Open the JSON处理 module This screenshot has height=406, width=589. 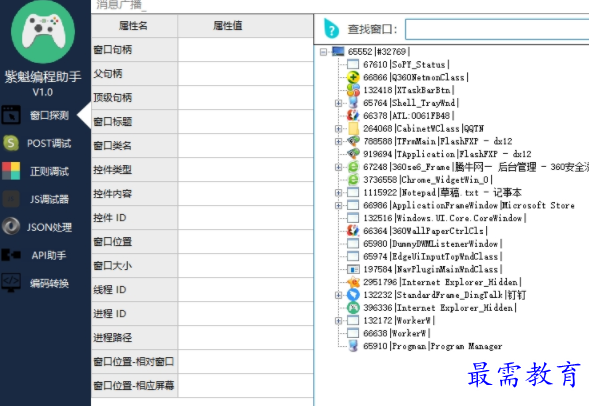click(x=49, y=227)
